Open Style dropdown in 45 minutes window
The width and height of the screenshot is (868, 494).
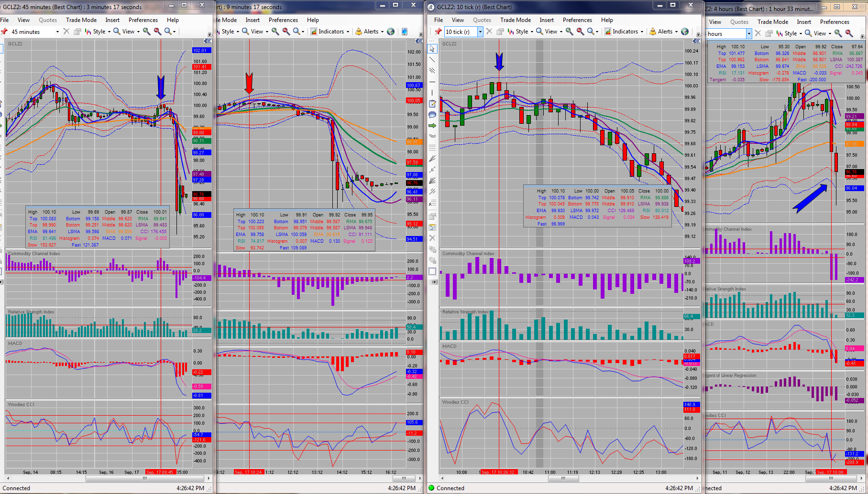[98, 32]
